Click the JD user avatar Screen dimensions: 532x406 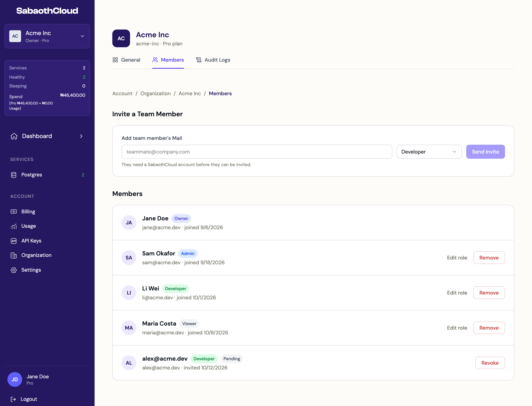[x=15, y=379]
